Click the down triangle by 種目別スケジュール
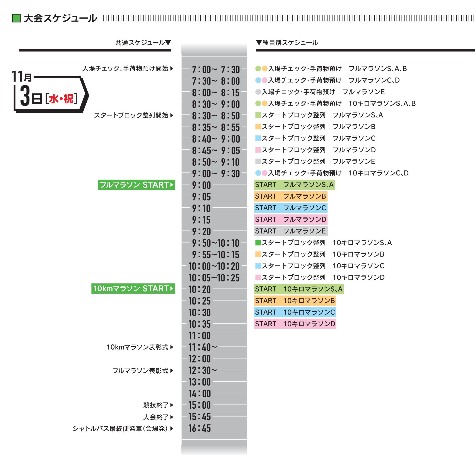This screenshot has width=476, height=456. click(x=259, y=43)
